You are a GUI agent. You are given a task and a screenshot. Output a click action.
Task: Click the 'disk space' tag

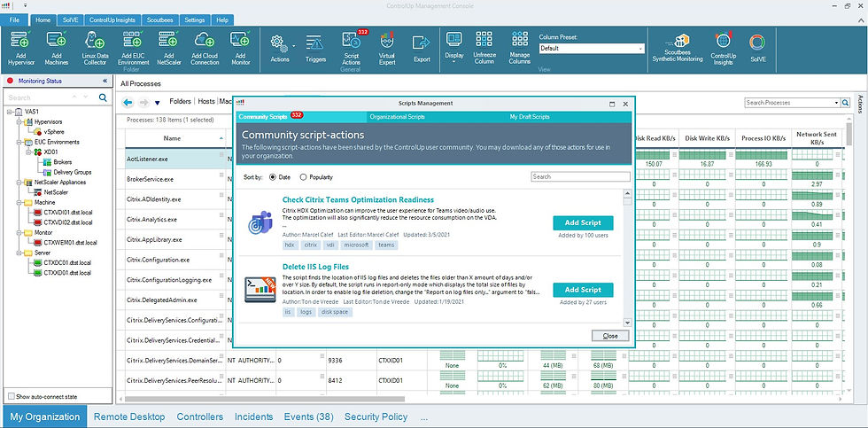335,312
